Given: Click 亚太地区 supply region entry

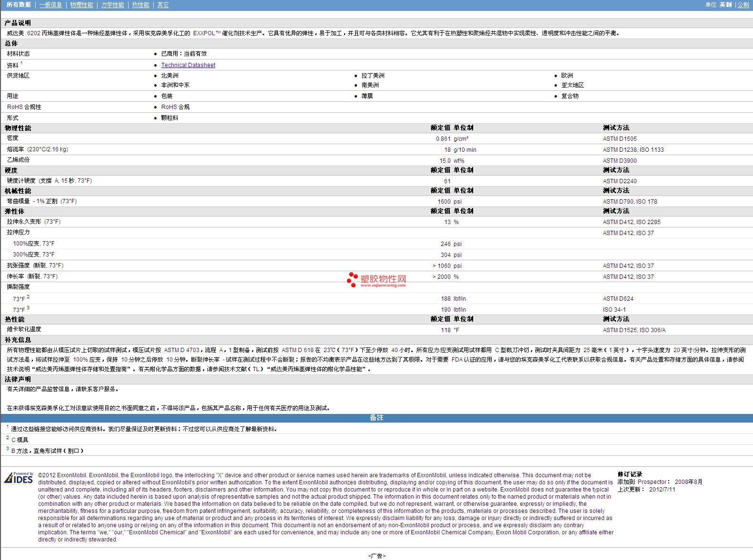Looking at the screenshot, I should tap(573, 85).
